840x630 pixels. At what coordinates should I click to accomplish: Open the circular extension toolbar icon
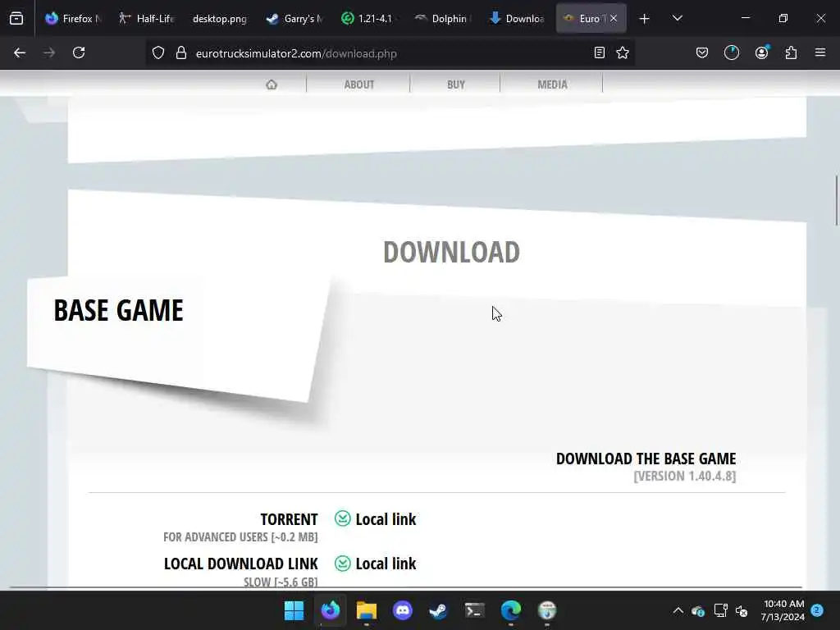pyautogui.click(x=731, y=53)
